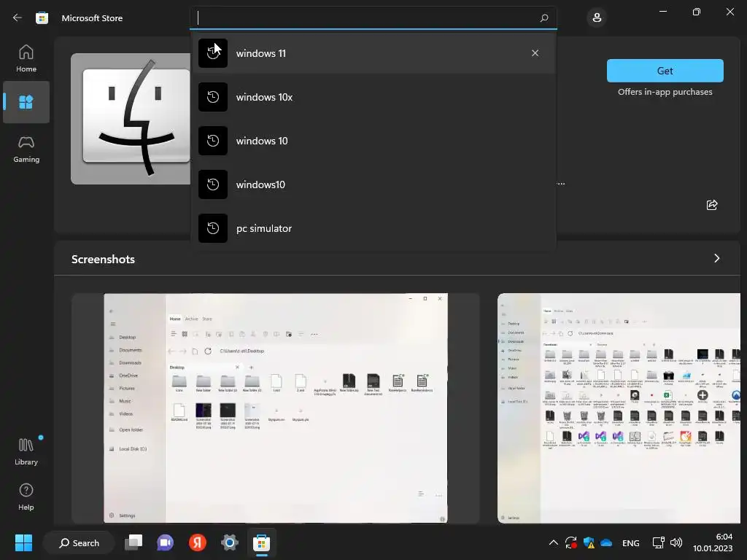Click the 'Microsoft Store' window title

pos(92,18)
